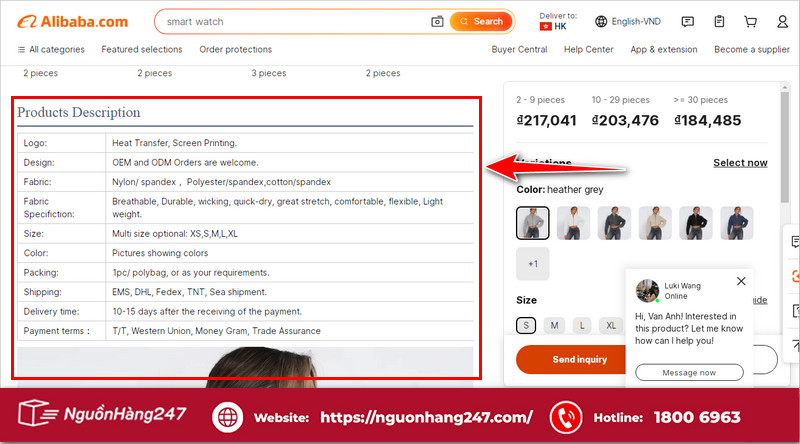Viewport: 800px width, 444px height.
Task: Click the Select now link
Action: point(740,163)
